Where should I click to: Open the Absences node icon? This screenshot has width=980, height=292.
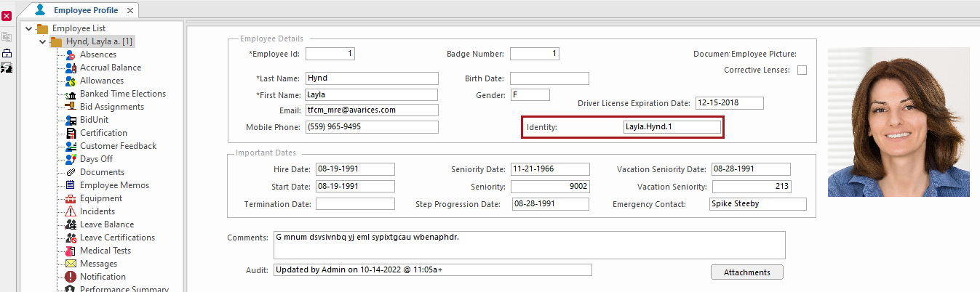pyautogui.click(x=71, y=54)
